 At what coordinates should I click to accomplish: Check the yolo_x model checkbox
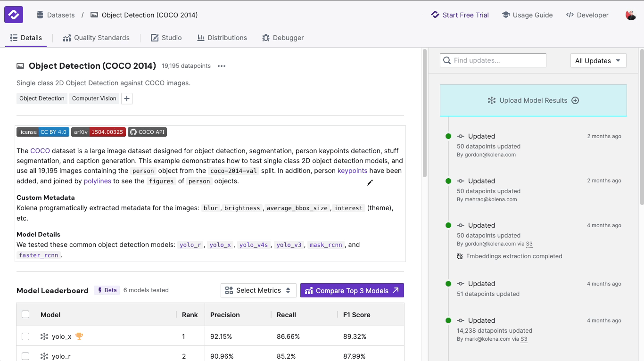click(x=25, y=336)
